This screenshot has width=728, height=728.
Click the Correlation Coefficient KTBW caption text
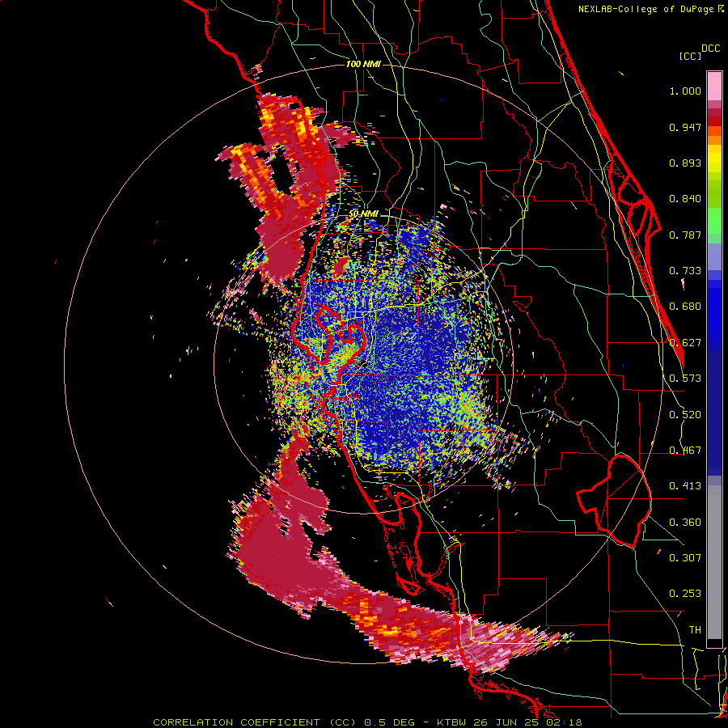pos(367,722)
